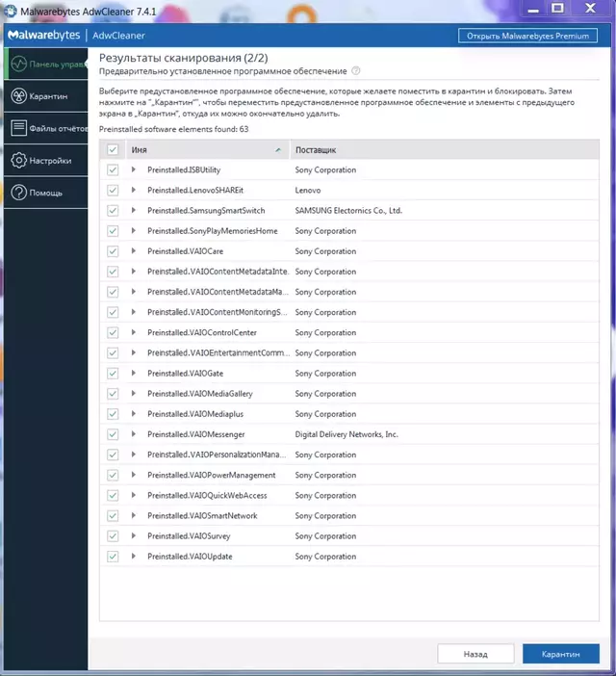Uncheck Preinstalled.LenovoSHAREit checkbox
Screen dimensions: 616x676
point(113,190)
